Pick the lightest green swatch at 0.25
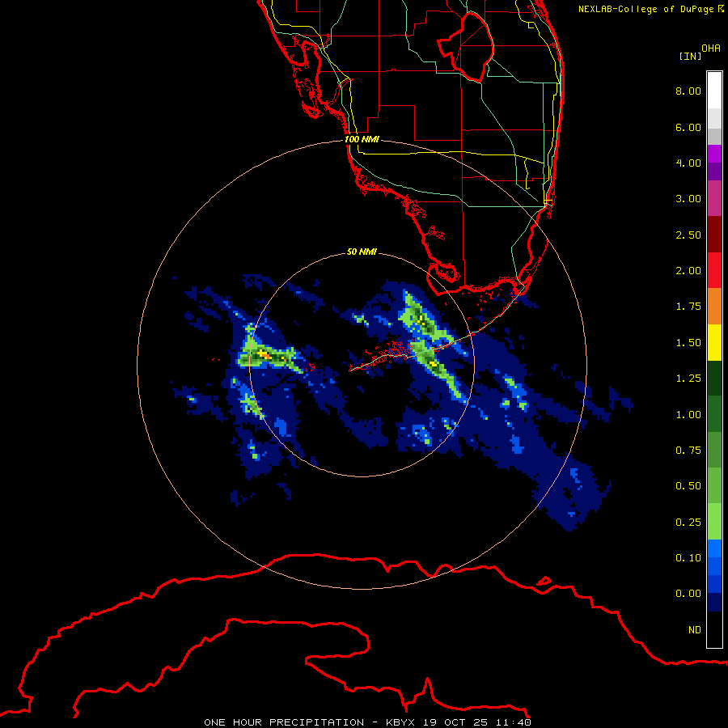Viewport: 728px width, 728px height. [714, 522]
